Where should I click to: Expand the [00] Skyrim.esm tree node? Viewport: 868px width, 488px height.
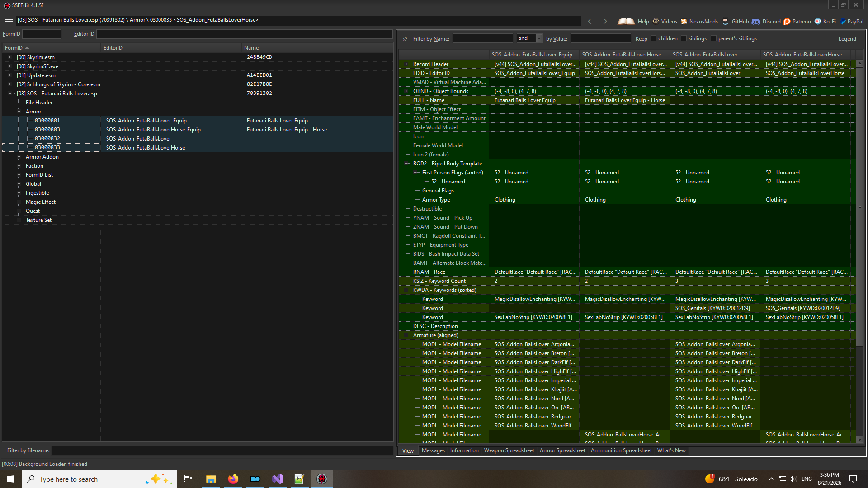point(10,57)
